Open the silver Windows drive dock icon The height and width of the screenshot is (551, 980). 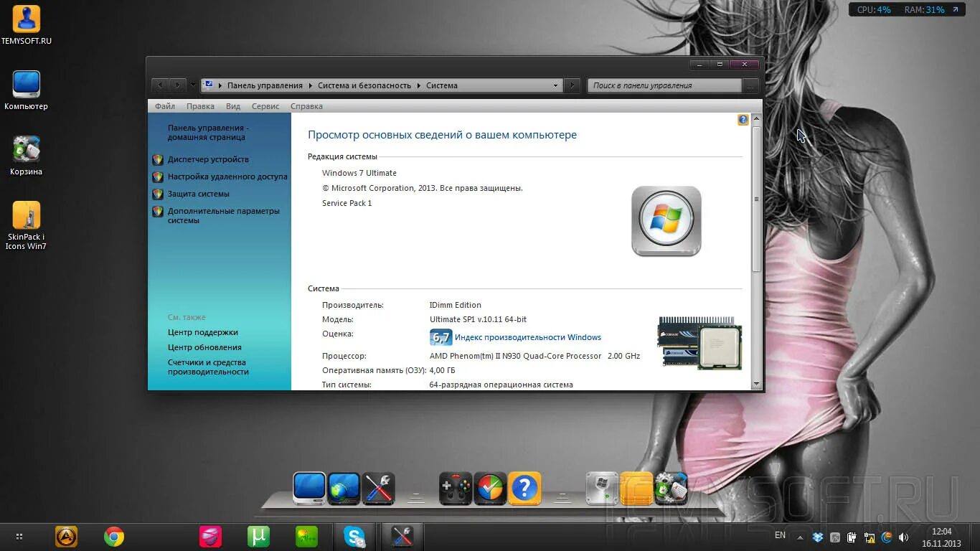click(x=602, y=489)
